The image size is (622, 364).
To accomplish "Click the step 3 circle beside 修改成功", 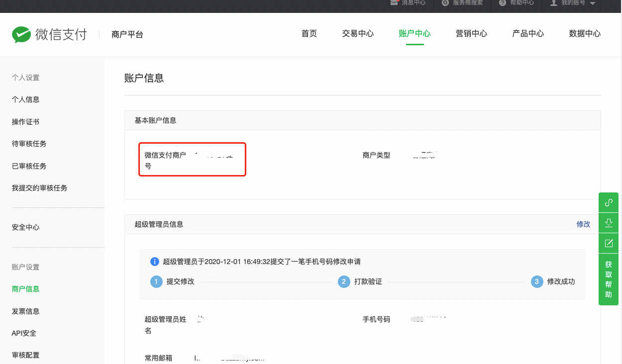I will 536,282.
